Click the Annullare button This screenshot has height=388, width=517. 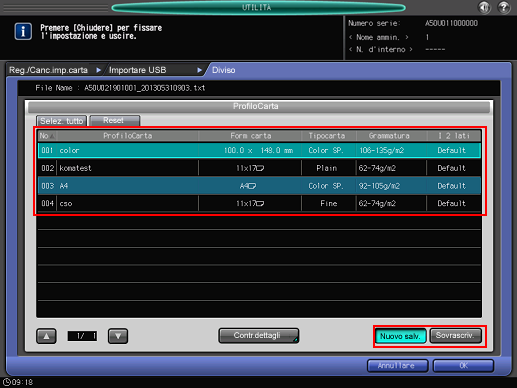point(397,366)
